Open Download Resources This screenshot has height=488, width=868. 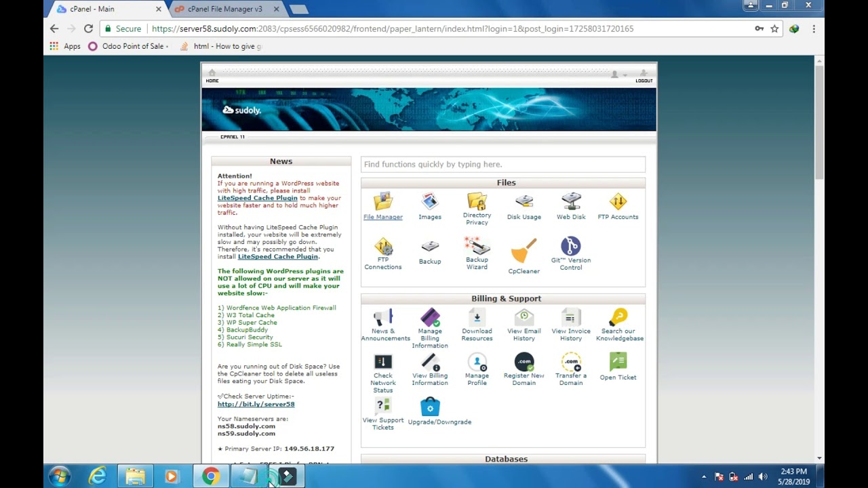477,317
